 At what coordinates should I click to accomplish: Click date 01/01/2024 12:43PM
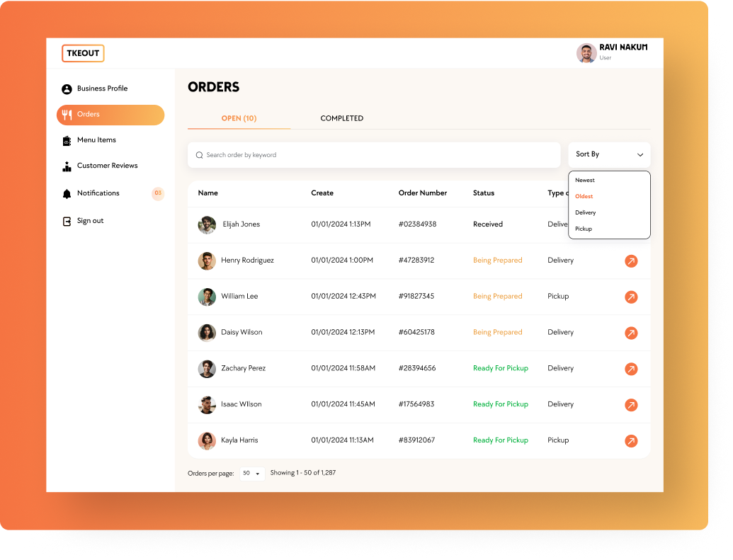pyautogui.click(x=343, y=297)
